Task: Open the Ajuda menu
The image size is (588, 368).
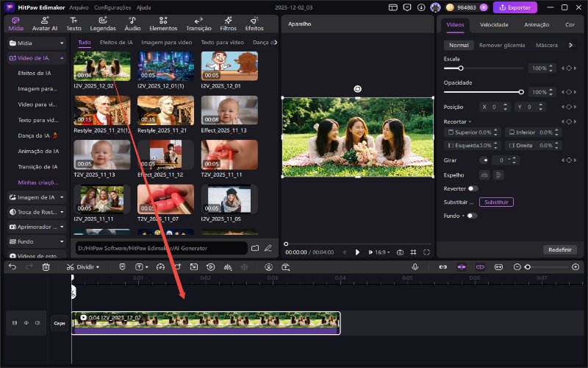Action: tap(143, 7)
